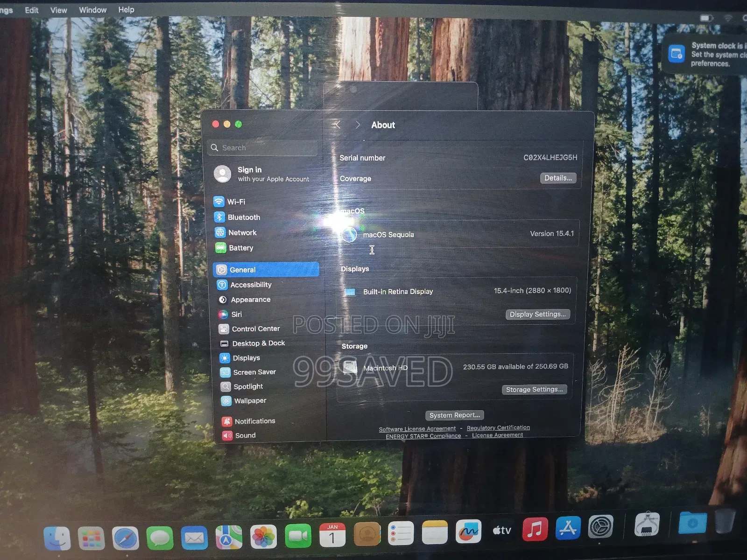
Task: Launch Maps from the Dock
Action: tap(229, 537)
